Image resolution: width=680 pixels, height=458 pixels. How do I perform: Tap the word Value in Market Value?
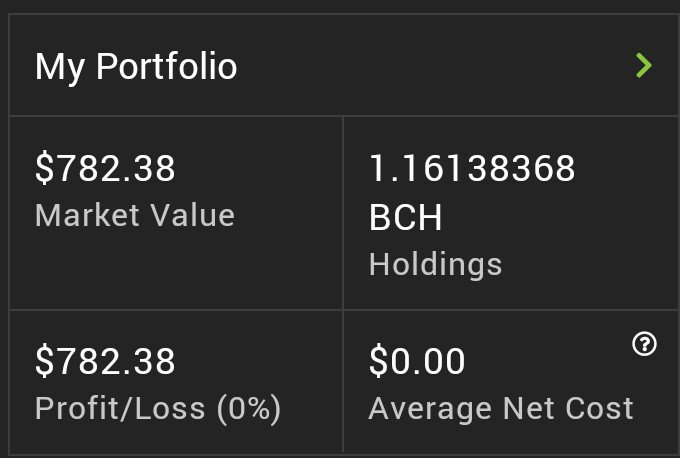(193, 215)
